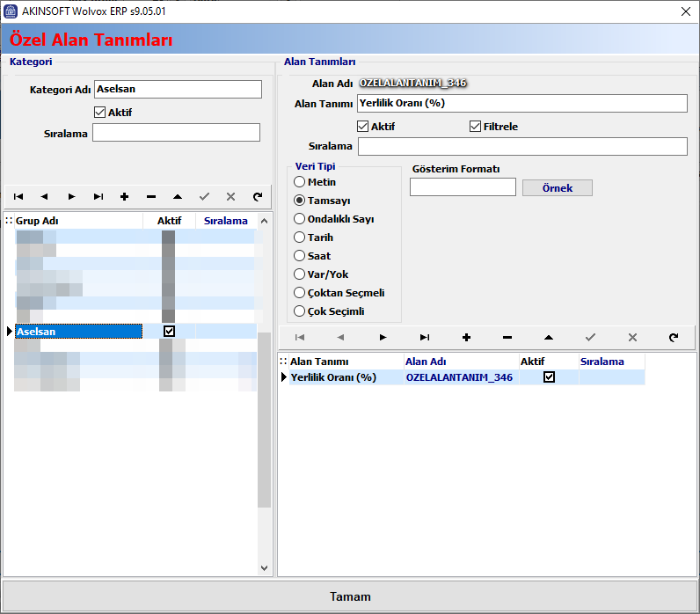Choose the Çoktan Seçmeli data type
The height and width of the screenshot is (614, 700).
pyautogui.click(x=300, y=293)
